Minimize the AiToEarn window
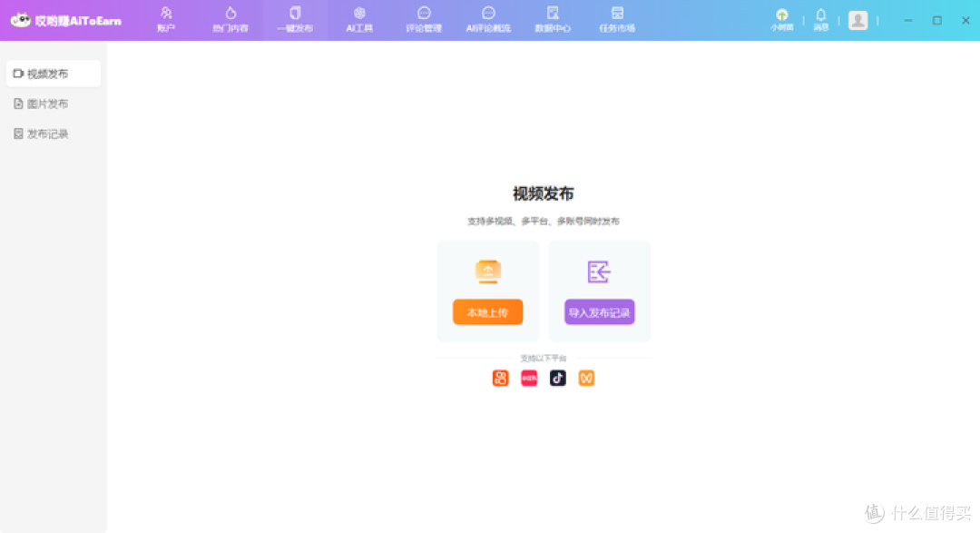 click(x=908, y=21)
